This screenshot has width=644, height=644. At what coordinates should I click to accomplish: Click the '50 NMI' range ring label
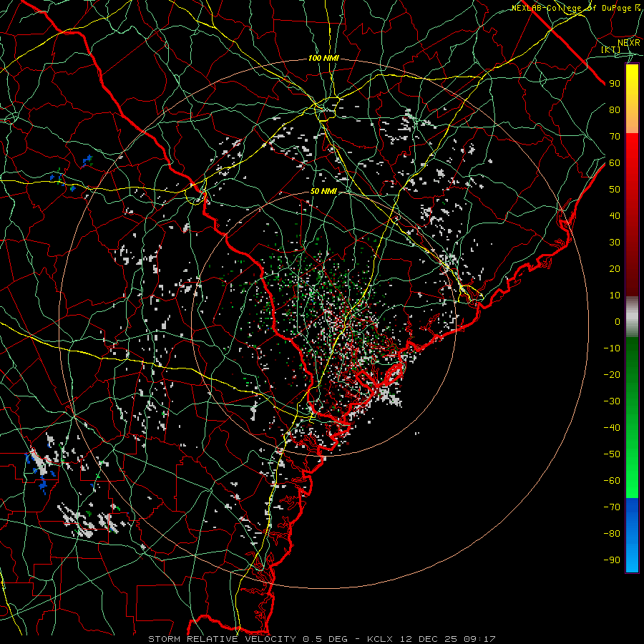click(x=323, y=191)
